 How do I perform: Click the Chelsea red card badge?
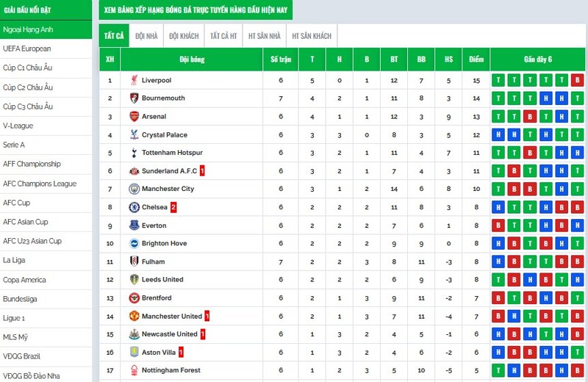(173, 207)
